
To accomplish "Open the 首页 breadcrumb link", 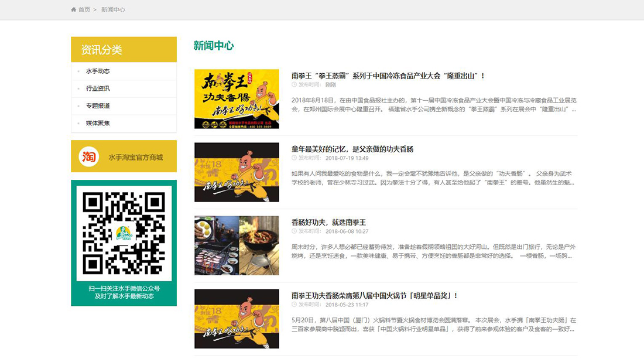I will (x=84, y=9).
